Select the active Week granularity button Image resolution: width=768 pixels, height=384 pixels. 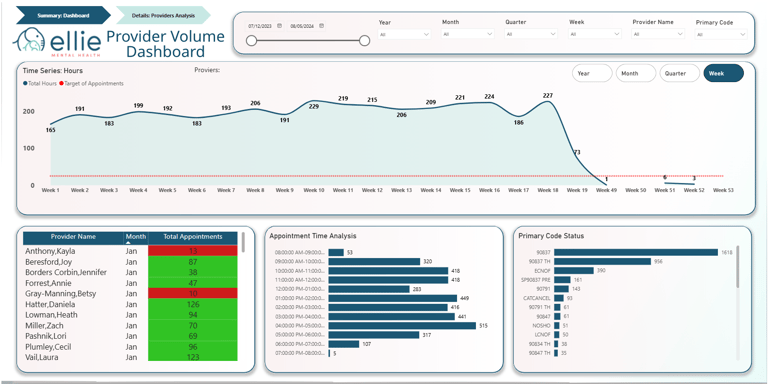tap(723, 73)
